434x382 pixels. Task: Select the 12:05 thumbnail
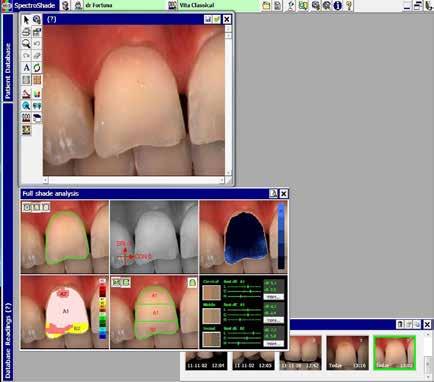(253, 360)
